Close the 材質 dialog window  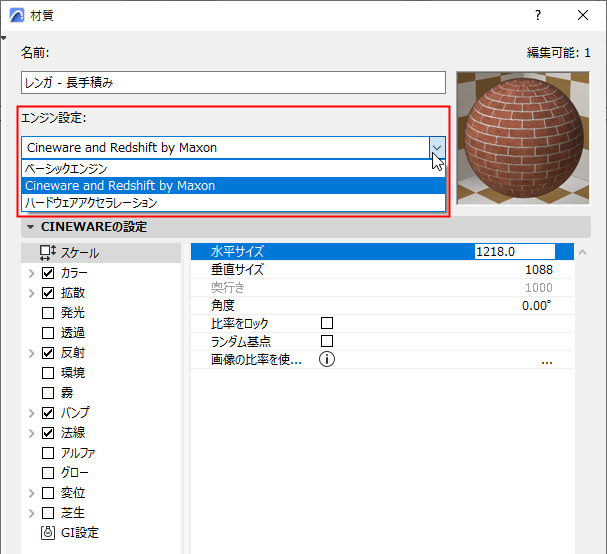click(583, 15)
